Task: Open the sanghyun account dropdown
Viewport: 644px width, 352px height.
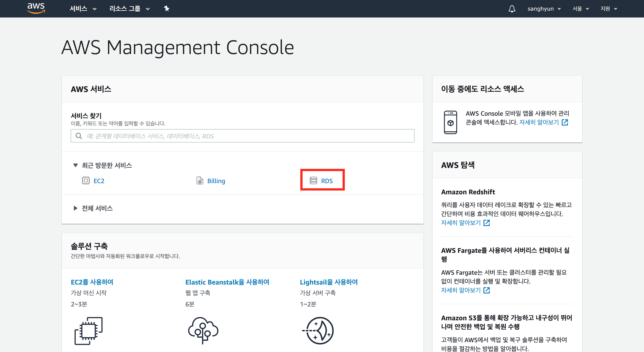Action: (x=544, y=9)
